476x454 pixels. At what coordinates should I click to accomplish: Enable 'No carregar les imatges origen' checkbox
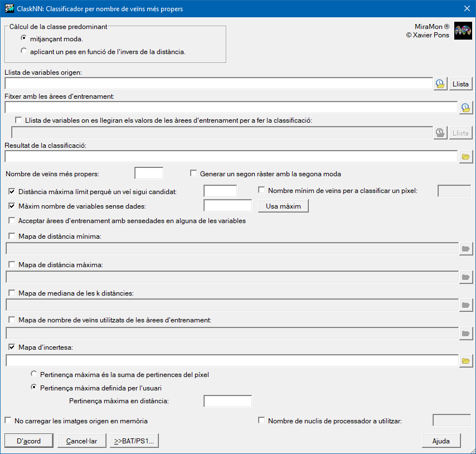point(8,421)
